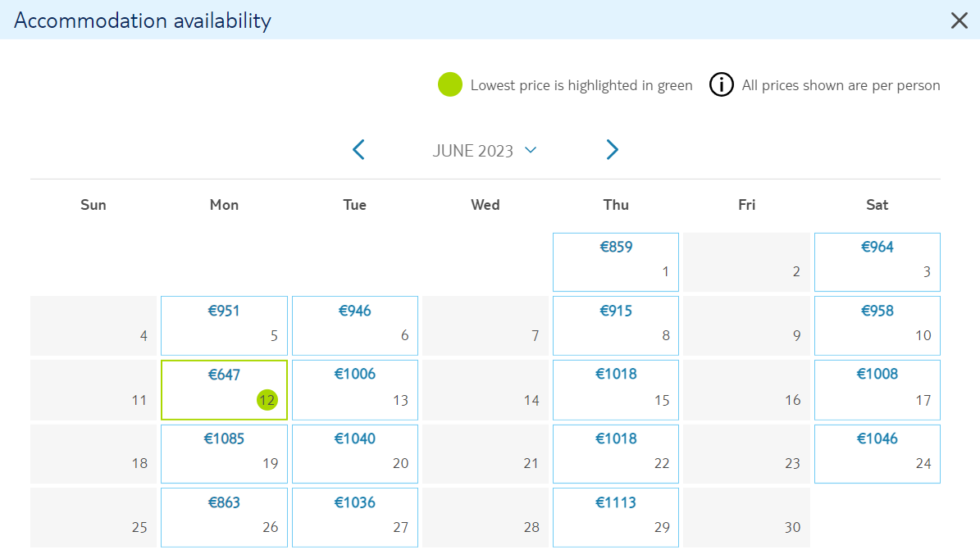Pick June 3 at €964
This screenshot has width=980, height=559.
tap(877, 262)
